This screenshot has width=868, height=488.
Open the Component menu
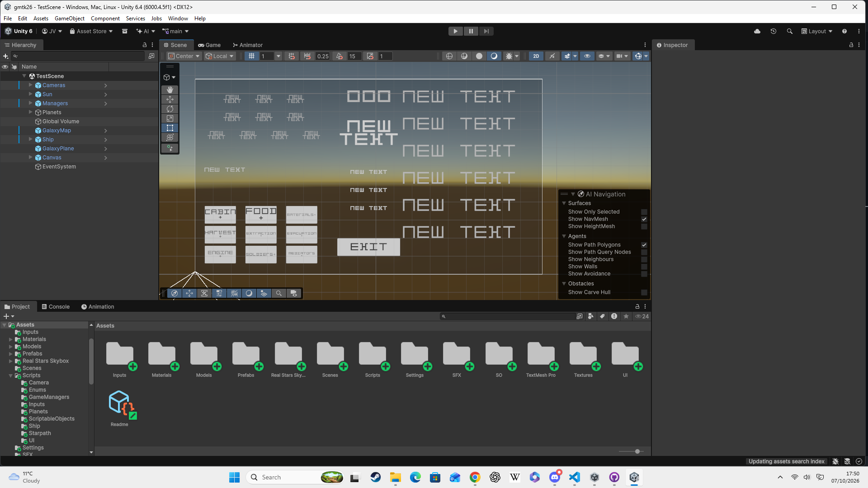click(105, 19)
